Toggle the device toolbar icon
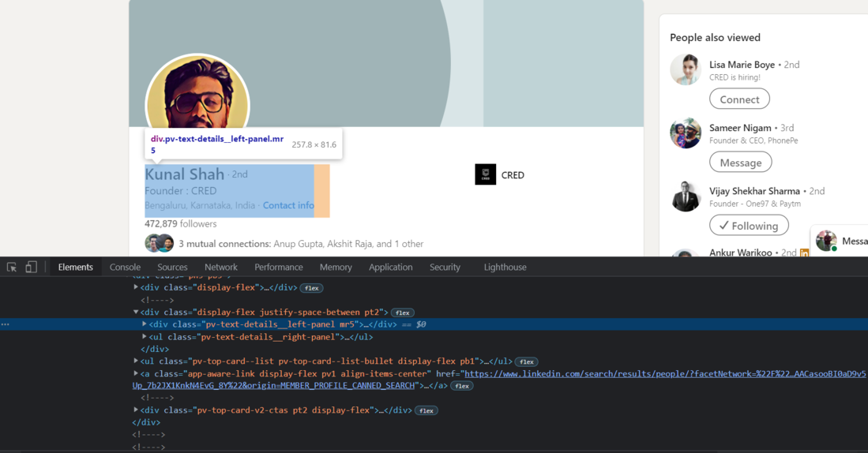 [32, 268]
